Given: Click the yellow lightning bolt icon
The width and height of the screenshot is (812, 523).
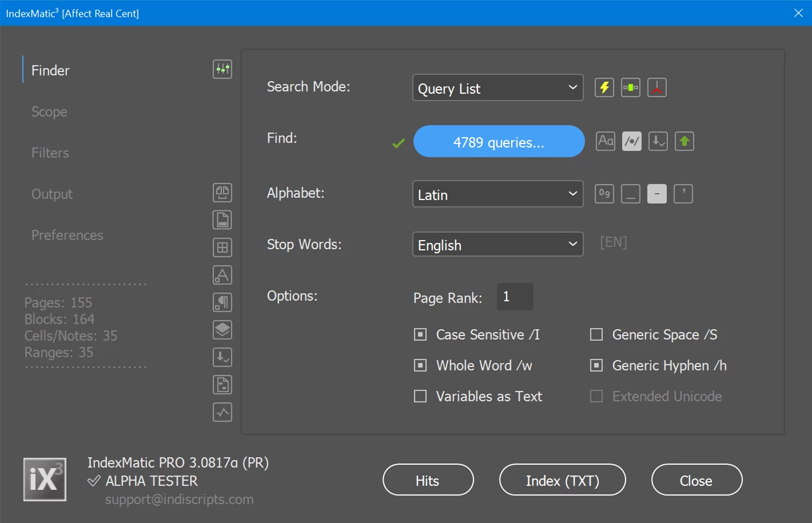Looking at the screenshot, I should coord(604,87).
